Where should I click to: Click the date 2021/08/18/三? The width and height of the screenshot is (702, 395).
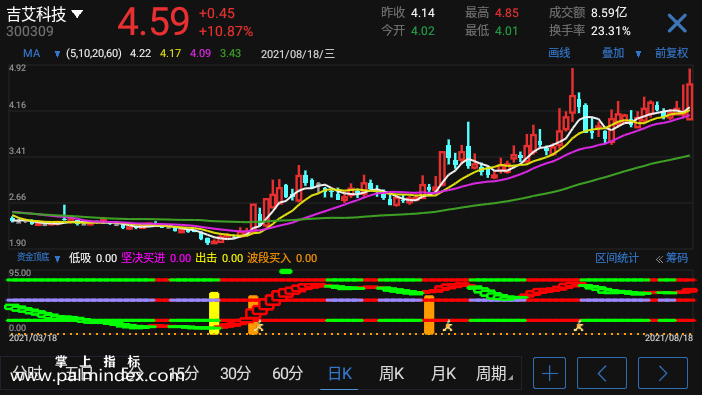point(298,54)
